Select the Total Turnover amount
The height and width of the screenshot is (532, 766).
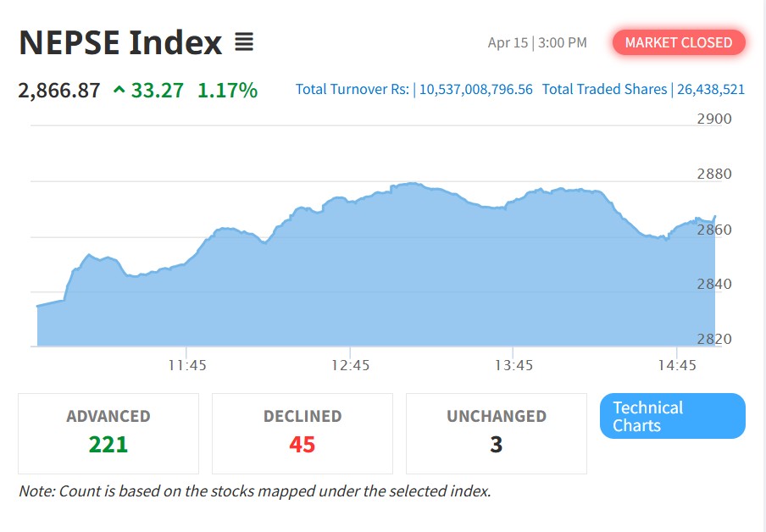point(476,89)
